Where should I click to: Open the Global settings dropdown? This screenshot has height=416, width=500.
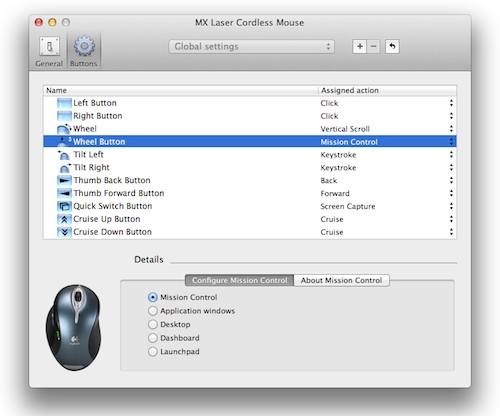click(251, 47)
